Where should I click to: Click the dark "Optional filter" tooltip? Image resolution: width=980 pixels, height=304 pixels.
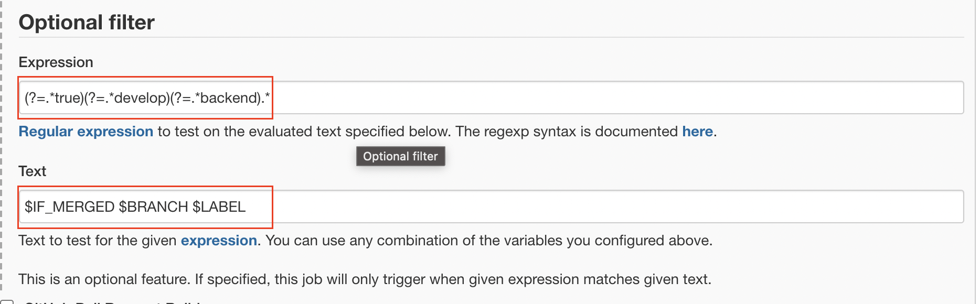tap(400, 156)
